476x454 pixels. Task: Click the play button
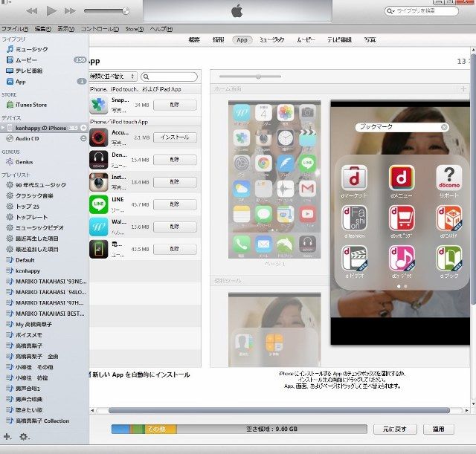click(x=51, y=11)
